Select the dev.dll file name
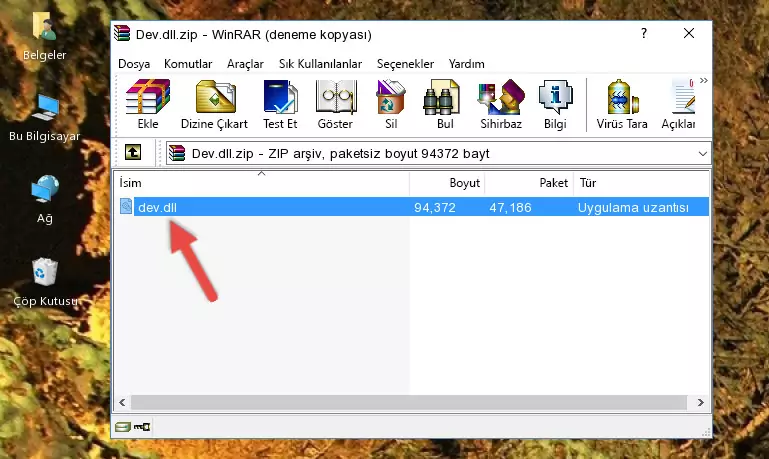The image size is (769, 459). tap(157, 207)
